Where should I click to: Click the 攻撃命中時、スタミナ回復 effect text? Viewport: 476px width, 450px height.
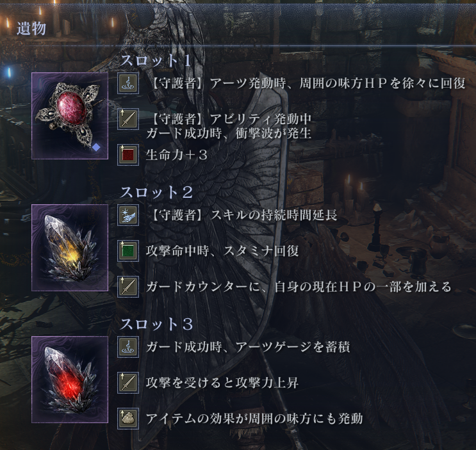pyautogui.click(x=222, y=251)
